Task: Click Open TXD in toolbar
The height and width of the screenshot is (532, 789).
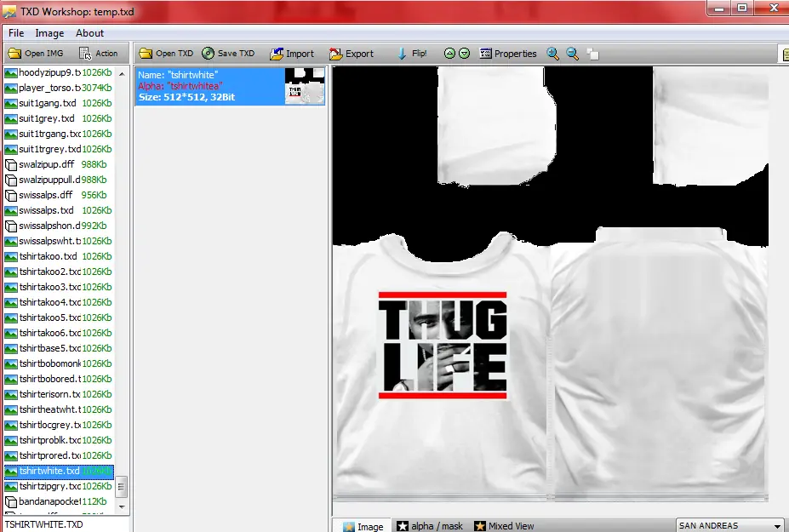Action: point(166,54)
